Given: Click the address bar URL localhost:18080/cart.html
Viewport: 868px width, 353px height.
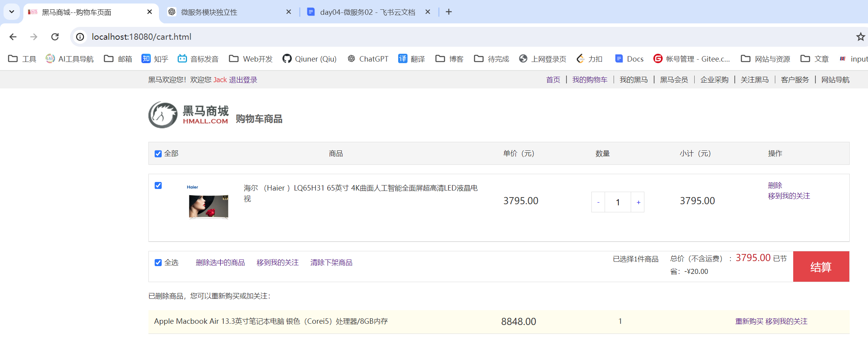Looking at the screenshot, I should (x=141, y=37).
